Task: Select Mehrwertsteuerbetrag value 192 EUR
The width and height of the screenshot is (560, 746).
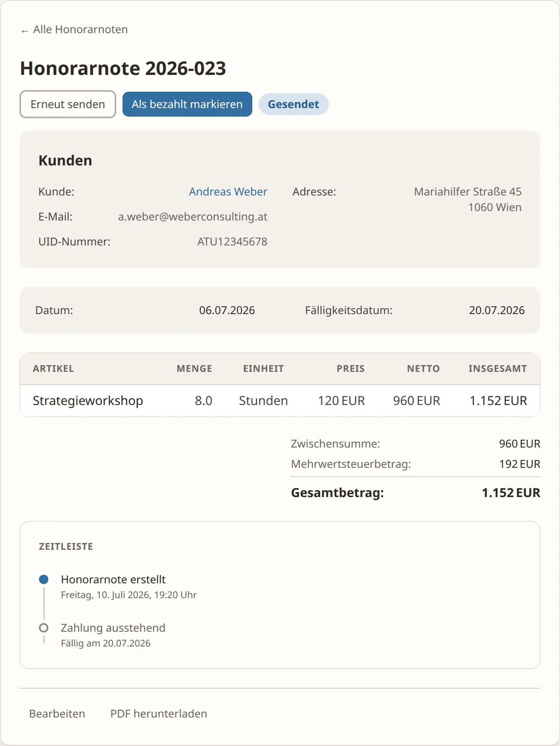Action: [519, 464]
